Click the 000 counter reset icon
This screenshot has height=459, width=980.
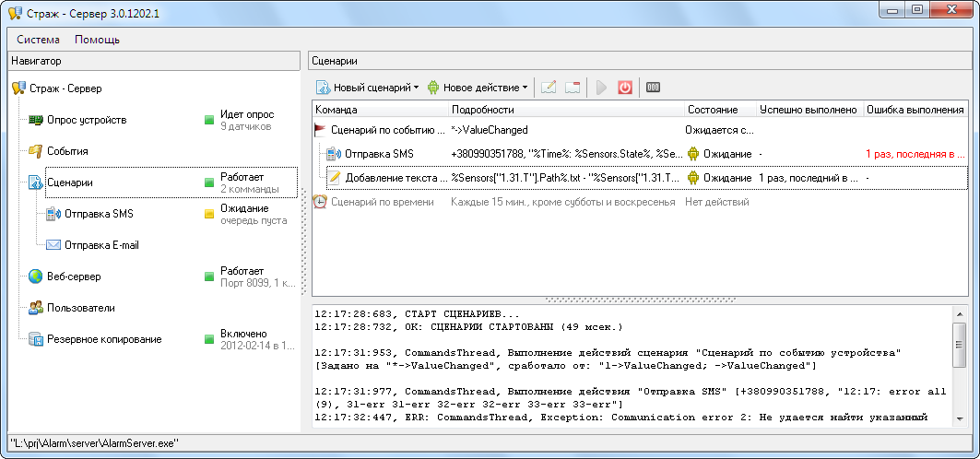click(653, 88)
